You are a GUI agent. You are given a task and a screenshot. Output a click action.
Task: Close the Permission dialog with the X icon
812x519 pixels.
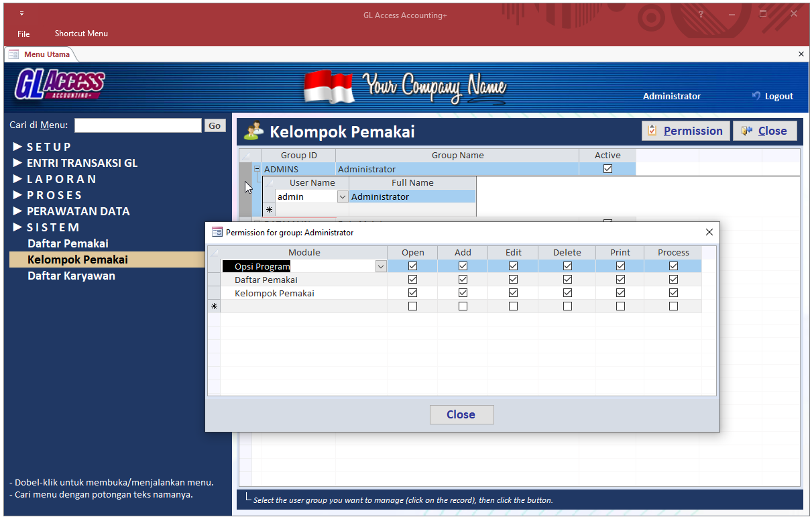(x=709, y=232)
